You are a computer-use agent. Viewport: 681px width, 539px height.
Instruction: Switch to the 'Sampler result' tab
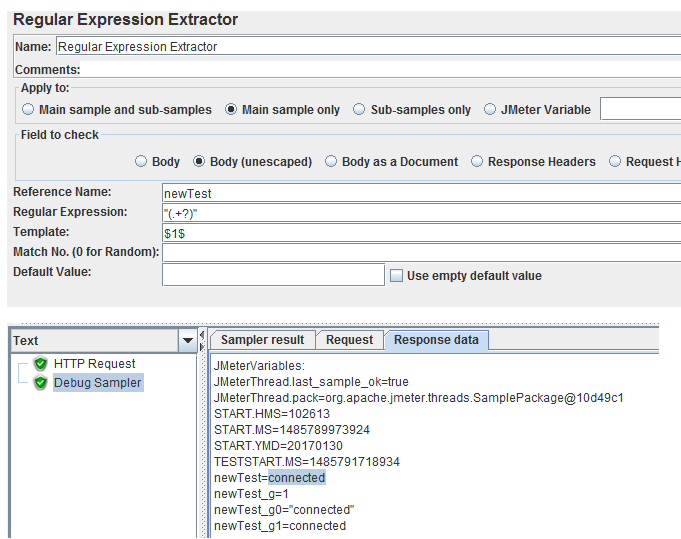click(264, 340)
